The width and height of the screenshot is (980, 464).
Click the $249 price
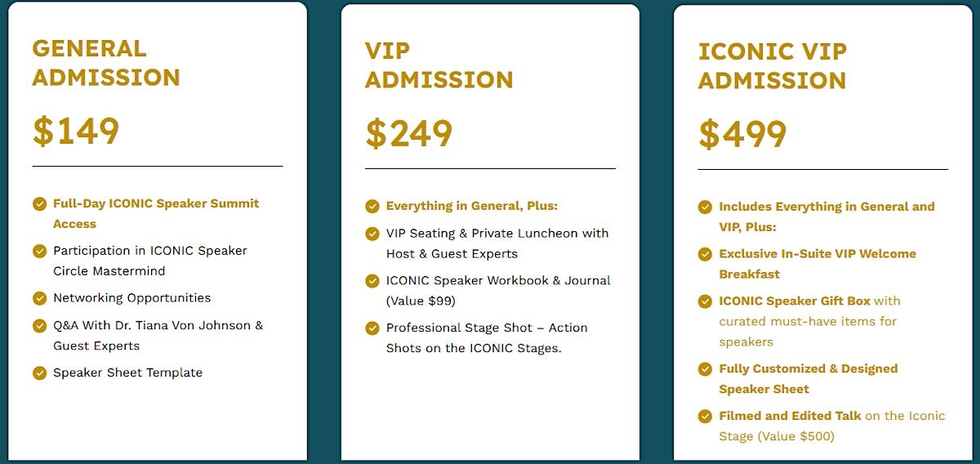tap(408, 133)
